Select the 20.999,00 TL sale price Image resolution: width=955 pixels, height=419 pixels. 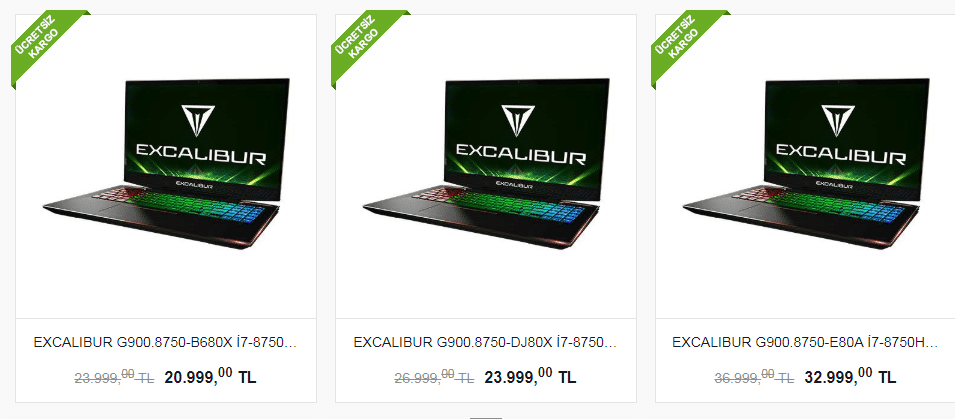(x=210, y=376)
